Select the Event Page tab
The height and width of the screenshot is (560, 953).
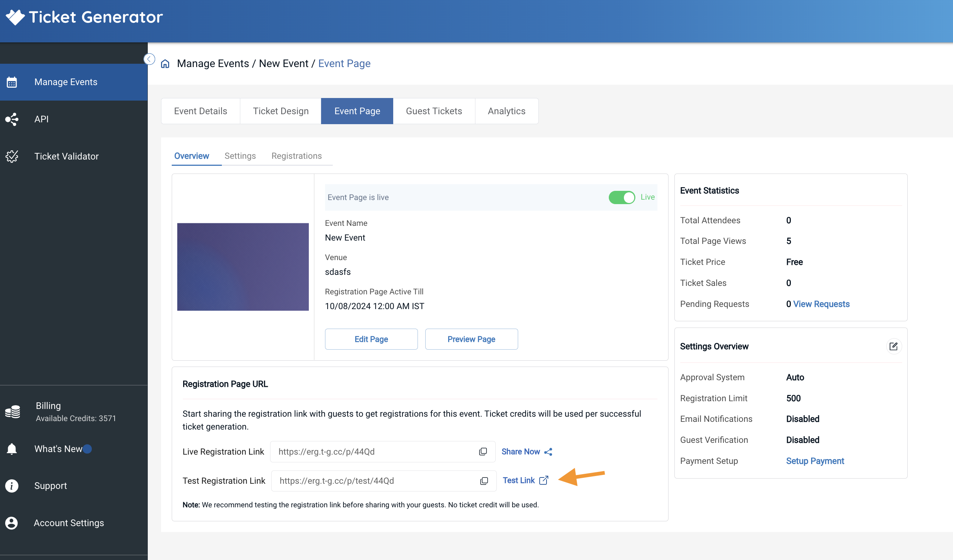tap(357, 111)
